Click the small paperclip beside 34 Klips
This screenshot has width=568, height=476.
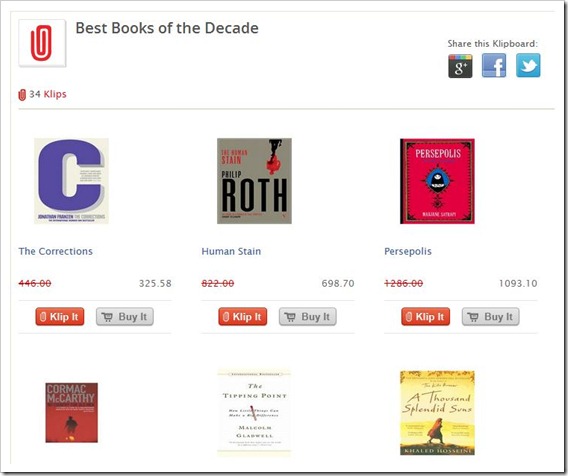22,95
